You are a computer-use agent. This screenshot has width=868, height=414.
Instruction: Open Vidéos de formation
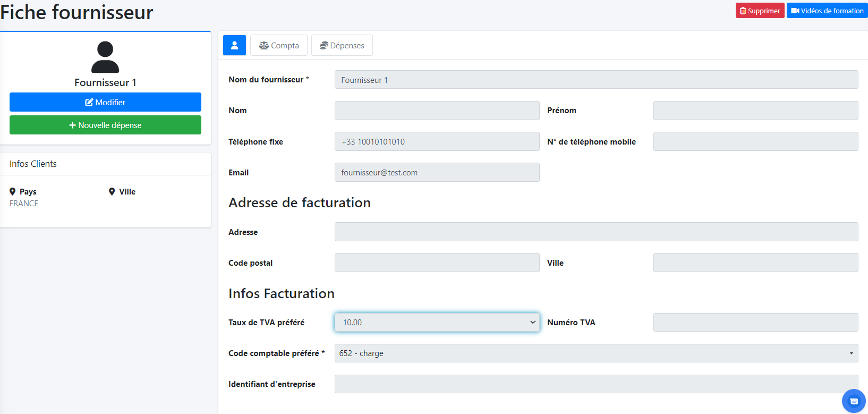(827, 11)
